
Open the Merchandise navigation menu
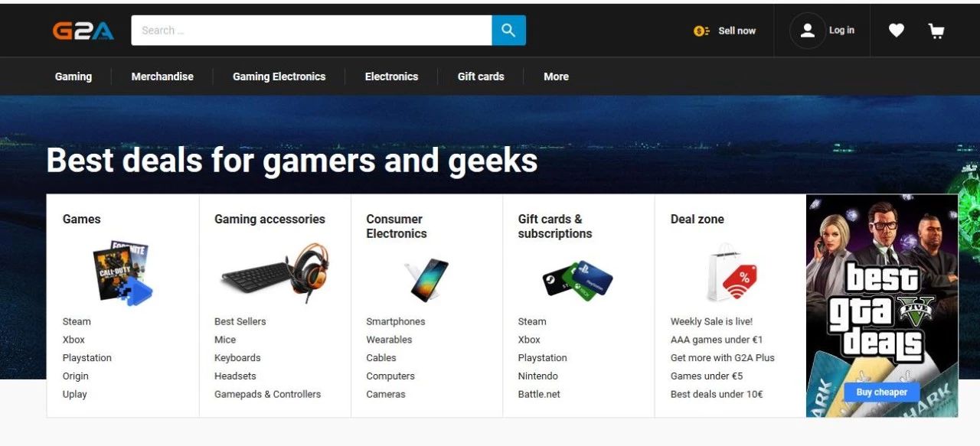point(162,77)
